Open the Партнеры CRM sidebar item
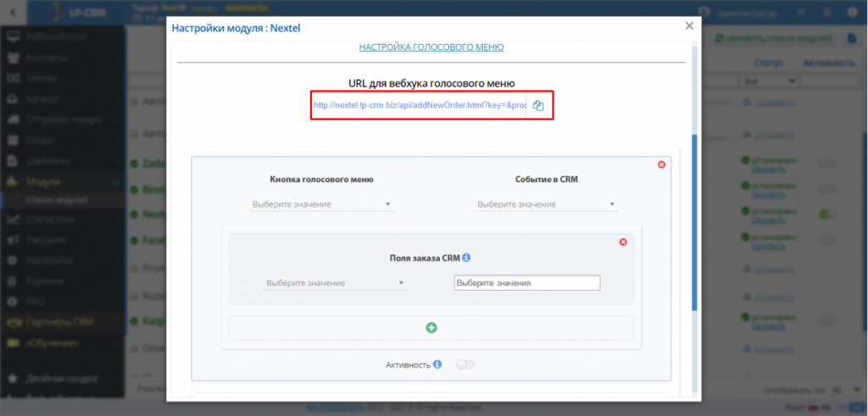Screen dimensions: 868x416 pos(62,322)
